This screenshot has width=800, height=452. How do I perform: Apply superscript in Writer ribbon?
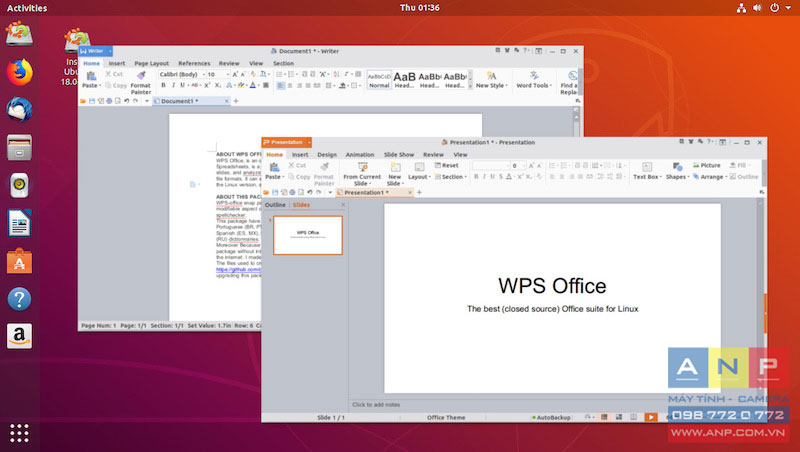pos(207,85)
